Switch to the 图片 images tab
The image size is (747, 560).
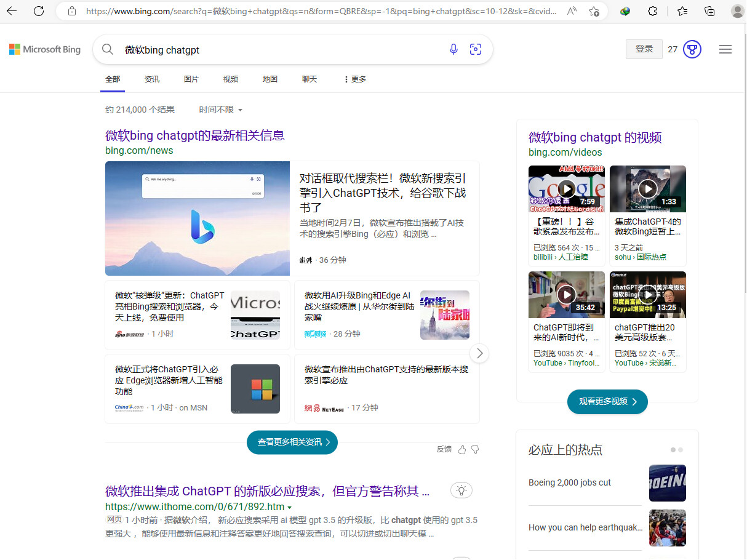click(191, 79)
